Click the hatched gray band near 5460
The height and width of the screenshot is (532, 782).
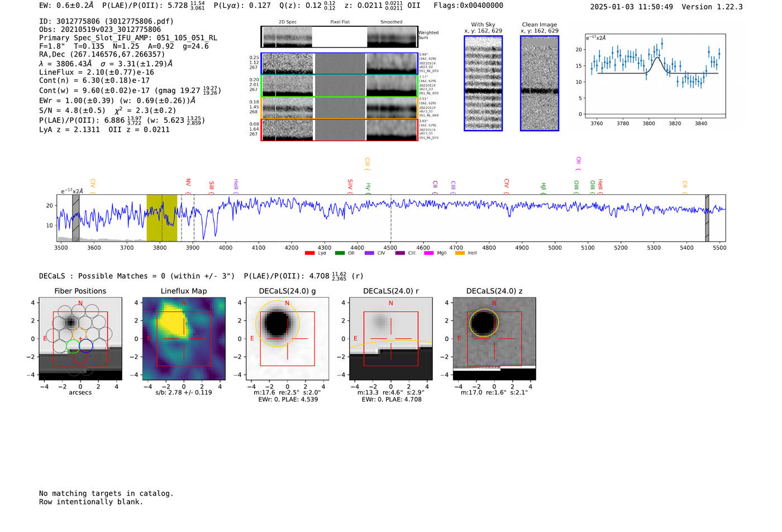click(x=707, y=218)
